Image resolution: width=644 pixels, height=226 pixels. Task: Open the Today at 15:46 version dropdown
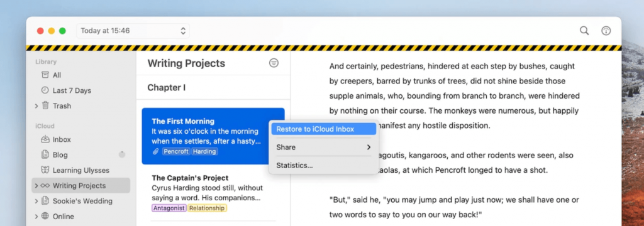(133, 31)
